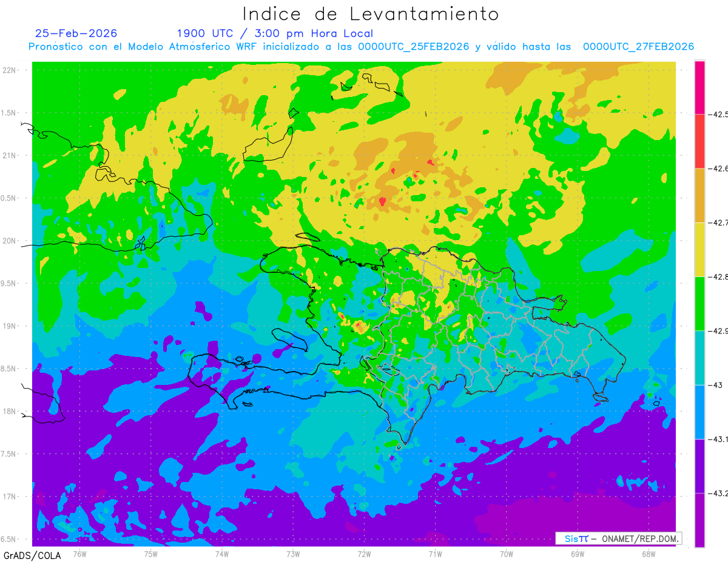This screenshot has height=562, width=728.
Task: Click the '71W' longitude label
Action: click(435, 554)
